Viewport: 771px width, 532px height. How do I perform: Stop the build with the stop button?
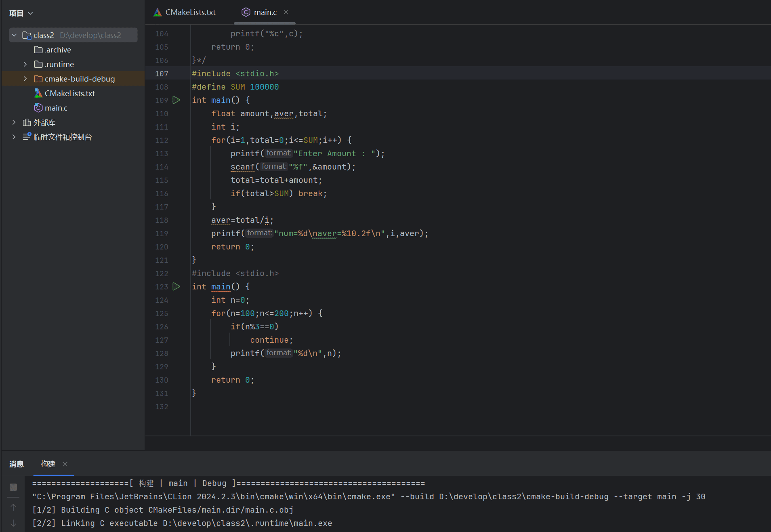pos(13,487)
